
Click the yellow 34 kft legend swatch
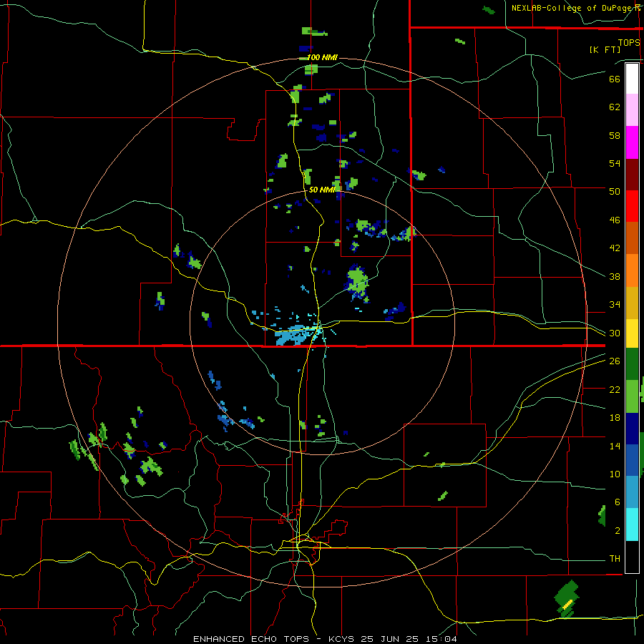coord(632,333)
